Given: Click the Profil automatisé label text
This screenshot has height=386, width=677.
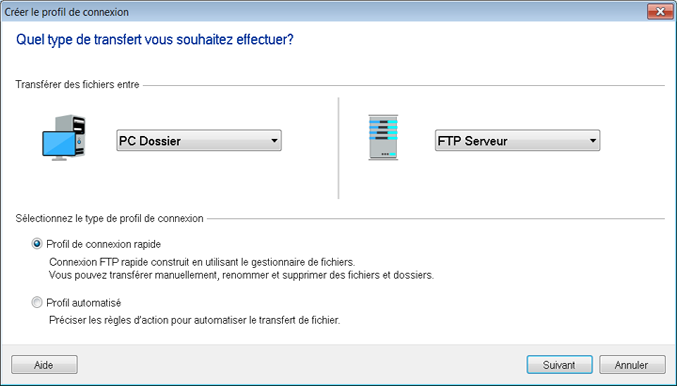Looking at the screenshot, I should 84,303.
